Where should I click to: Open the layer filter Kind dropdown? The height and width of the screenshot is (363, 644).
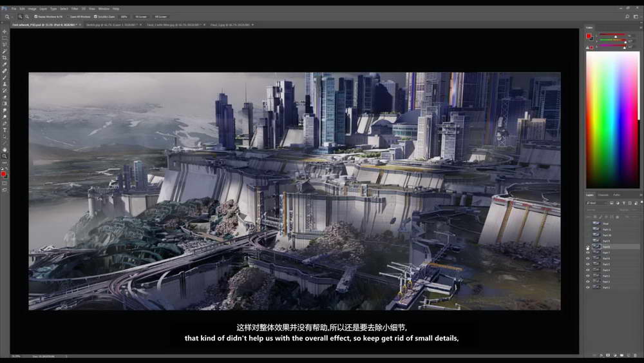click(x=596, y=203)
